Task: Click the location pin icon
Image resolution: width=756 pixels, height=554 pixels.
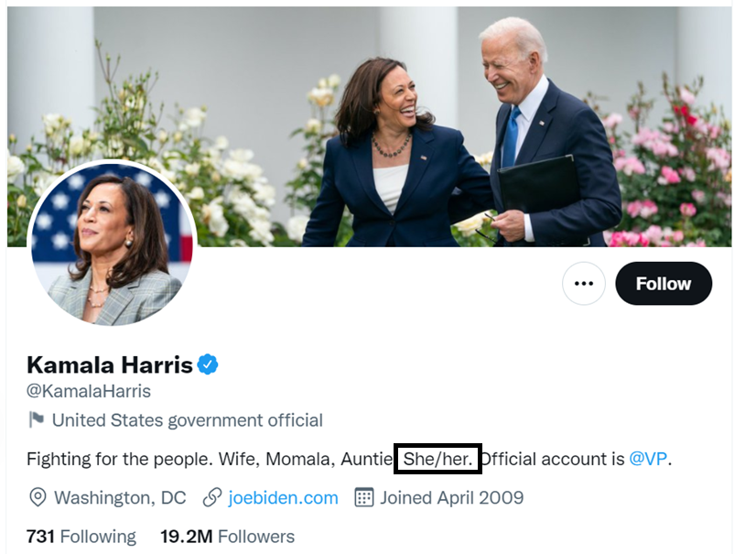Action: tap(38, 498)
